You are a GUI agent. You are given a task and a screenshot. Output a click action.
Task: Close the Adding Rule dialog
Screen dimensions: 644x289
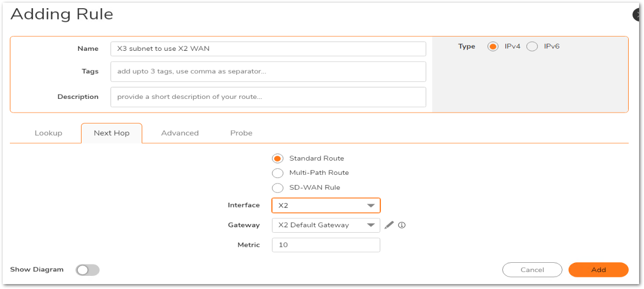637,15
